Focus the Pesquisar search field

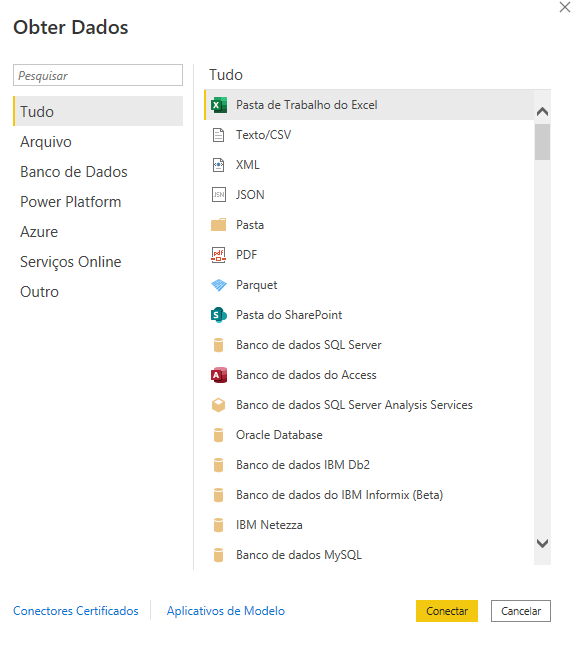[98, 75]
